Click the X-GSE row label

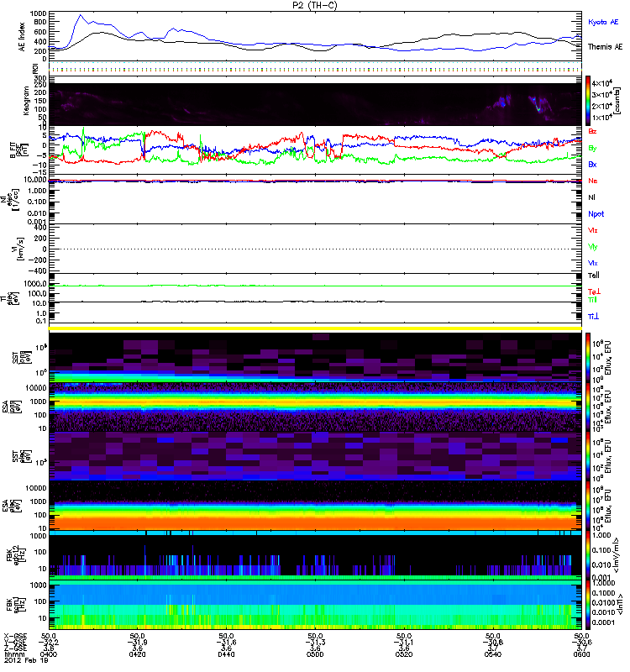[15, 636]
